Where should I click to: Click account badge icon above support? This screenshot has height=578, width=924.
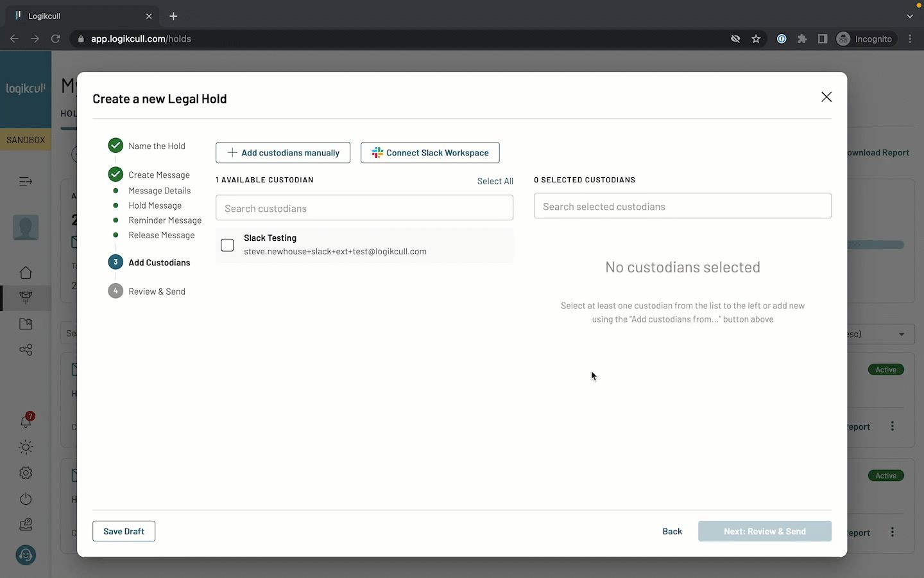[26, 525]
